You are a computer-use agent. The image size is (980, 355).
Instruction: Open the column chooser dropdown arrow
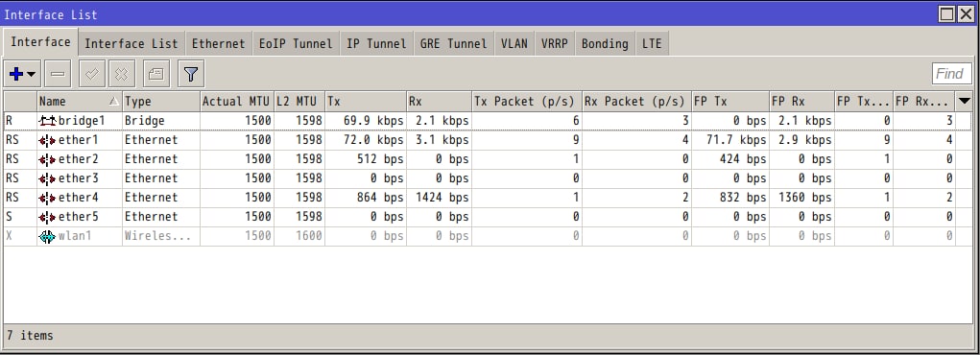pyautogui.click(x=965, y=102)
